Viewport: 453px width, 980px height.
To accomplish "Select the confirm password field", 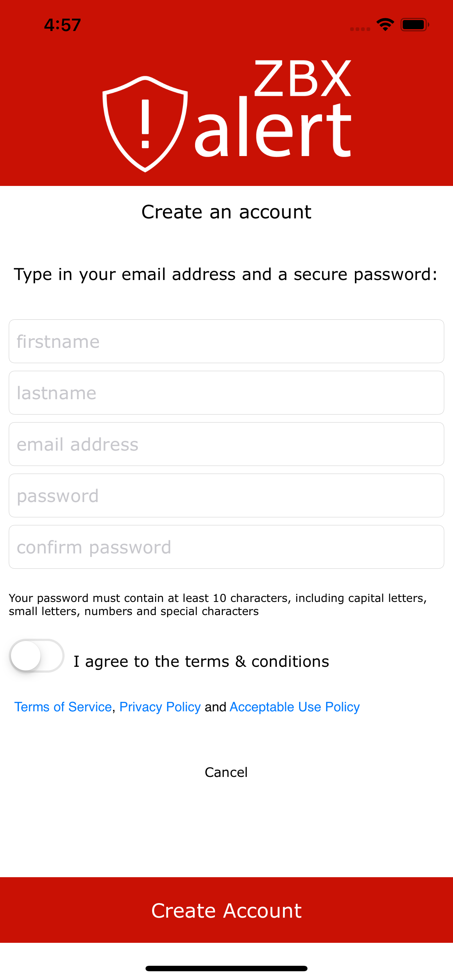I will 226,547.
